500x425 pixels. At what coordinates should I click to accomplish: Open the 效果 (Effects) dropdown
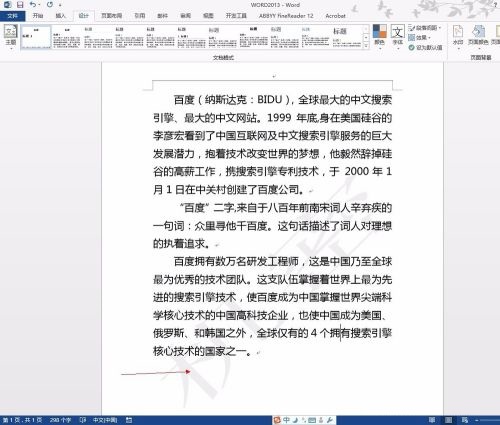pos(420,38)
